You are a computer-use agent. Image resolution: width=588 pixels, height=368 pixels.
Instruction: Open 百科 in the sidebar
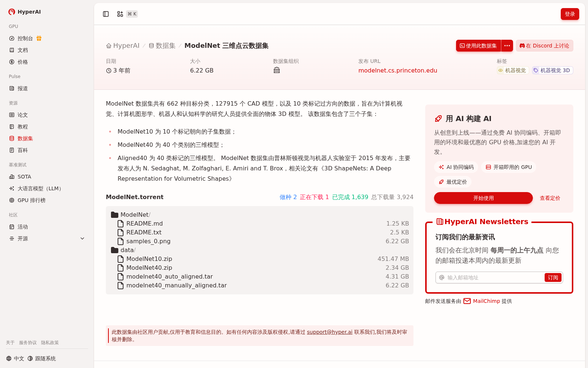click(23, 150)
